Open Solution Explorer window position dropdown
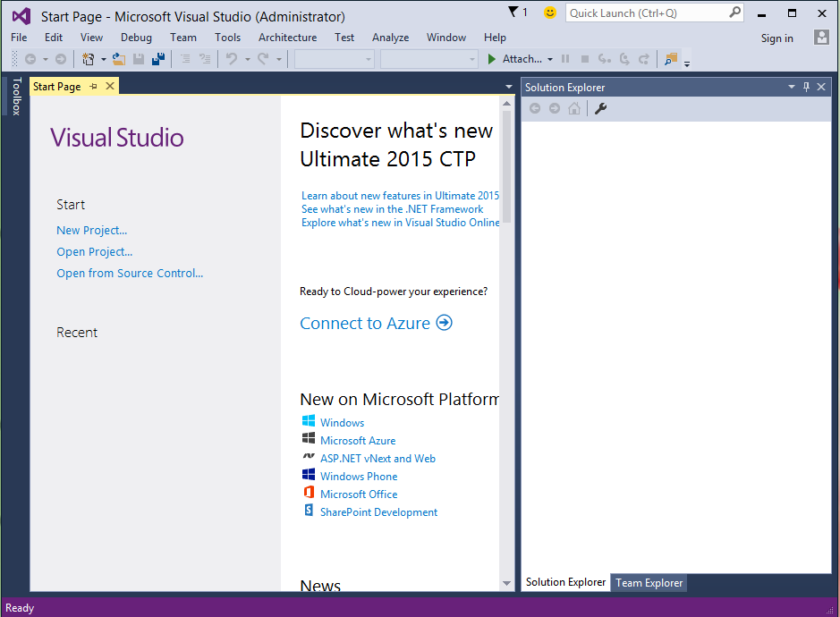 [792, 87]
